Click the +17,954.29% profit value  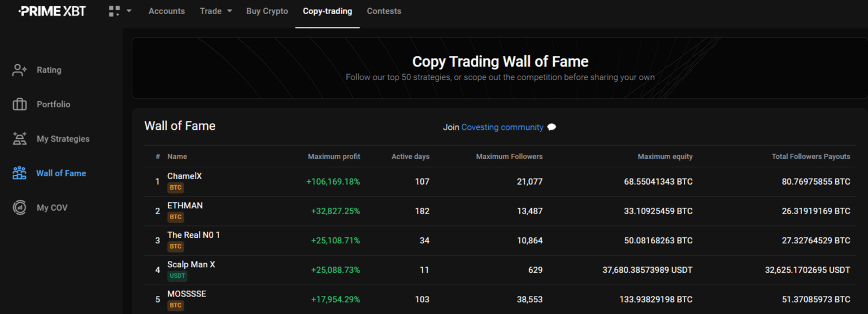coord(336,299)
